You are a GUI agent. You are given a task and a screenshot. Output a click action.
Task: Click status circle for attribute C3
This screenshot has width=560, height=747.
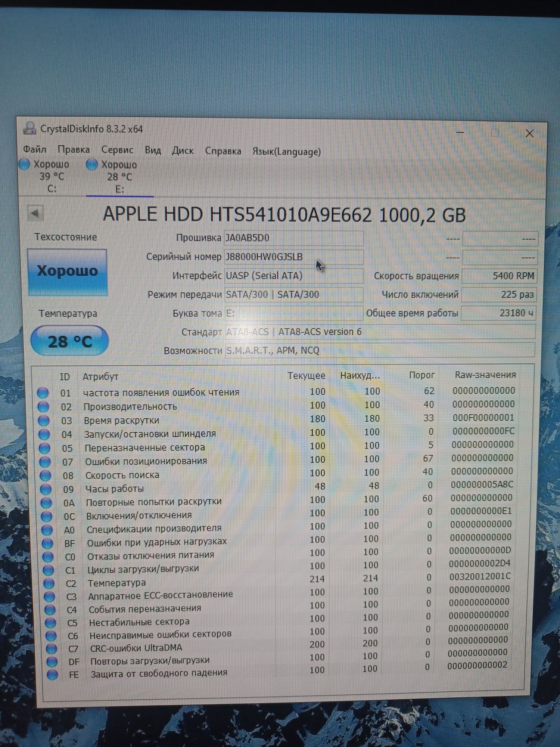point(49,596)
